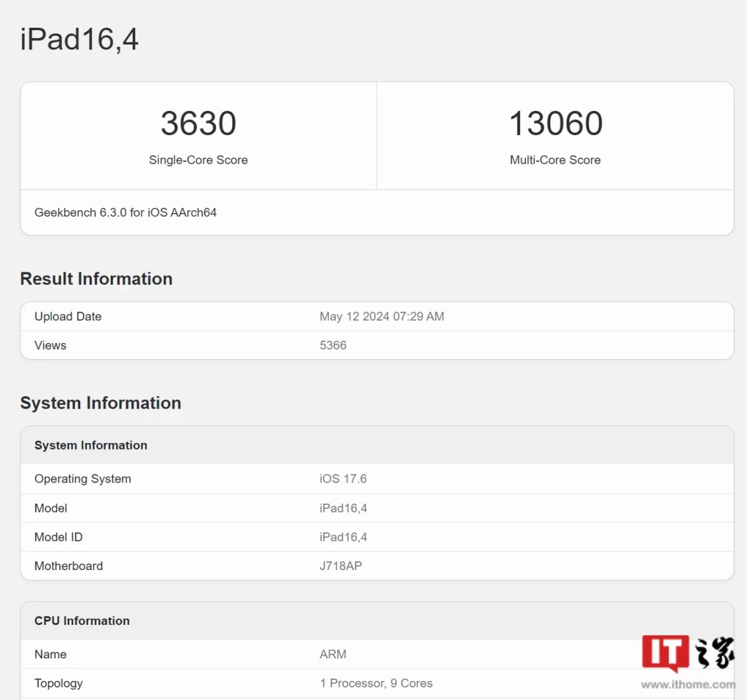The height and width of the screenshot is (700, 747).
Task: Select the iOS 17.6 value
Action: pos(343,479)
